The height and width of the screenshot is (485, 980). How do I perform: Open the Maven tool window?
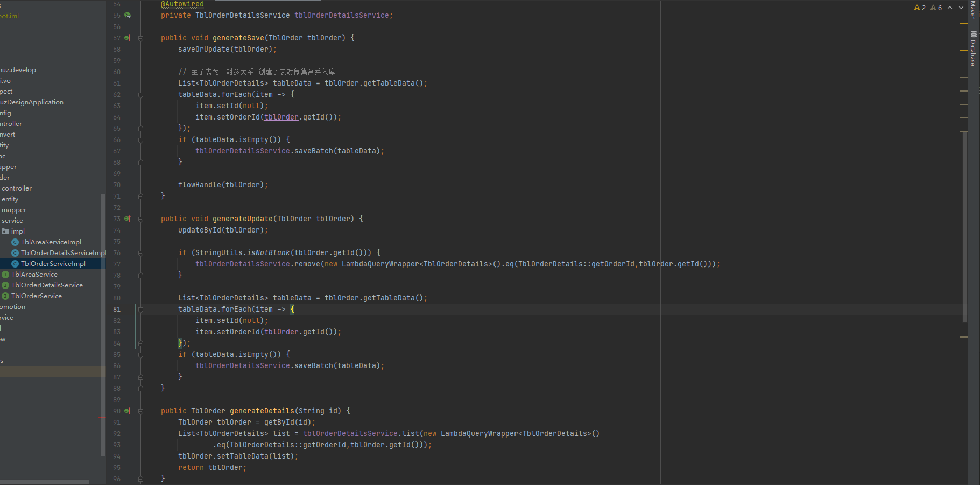pos(973,10)
